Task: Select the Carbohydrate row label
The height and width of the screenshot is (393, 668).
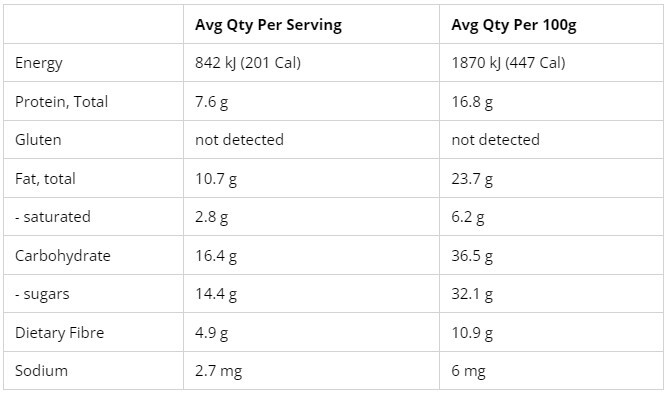Action: (63, 256)
